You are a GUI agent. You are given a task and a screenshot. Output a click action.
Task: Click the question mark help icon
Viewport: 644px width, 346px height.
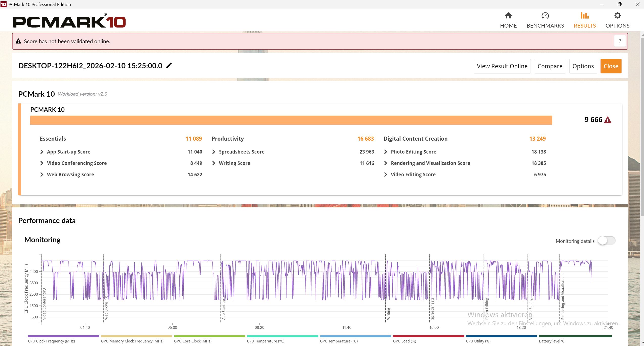pyautogui.click(x=620, y=41)
